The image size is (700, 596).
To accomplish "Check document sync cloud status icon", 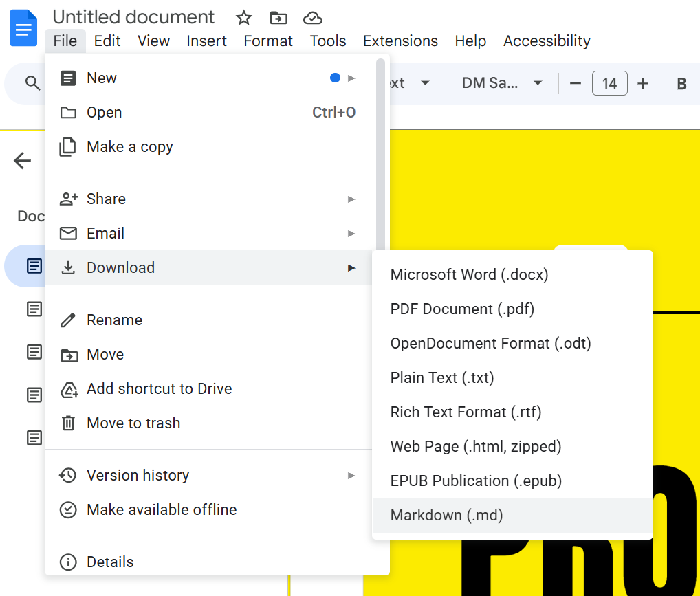I will coord(313,17).
